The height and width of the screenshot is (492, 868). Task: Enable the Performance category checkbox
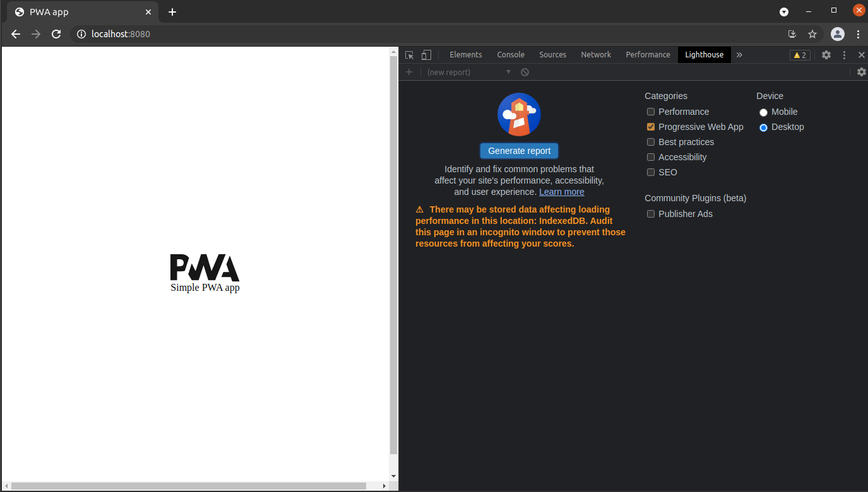coord(651,112)
